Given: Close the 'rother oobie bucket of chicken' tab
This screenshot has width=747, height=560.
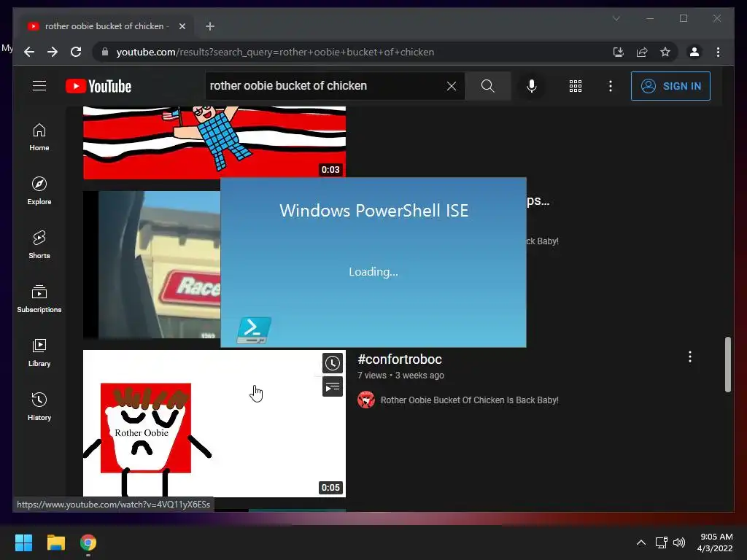Looking at the screenshot, I should (182, 26).
